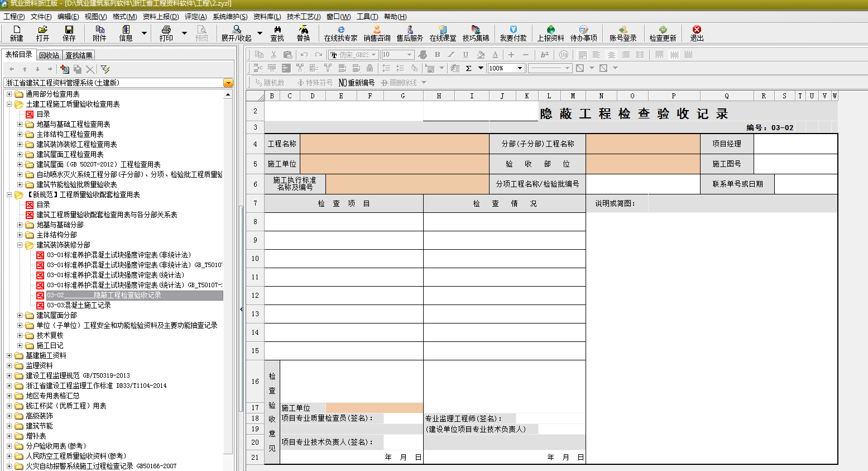Switch to the 查找结果 tab
868x471 pixels.
click(79, 55)
